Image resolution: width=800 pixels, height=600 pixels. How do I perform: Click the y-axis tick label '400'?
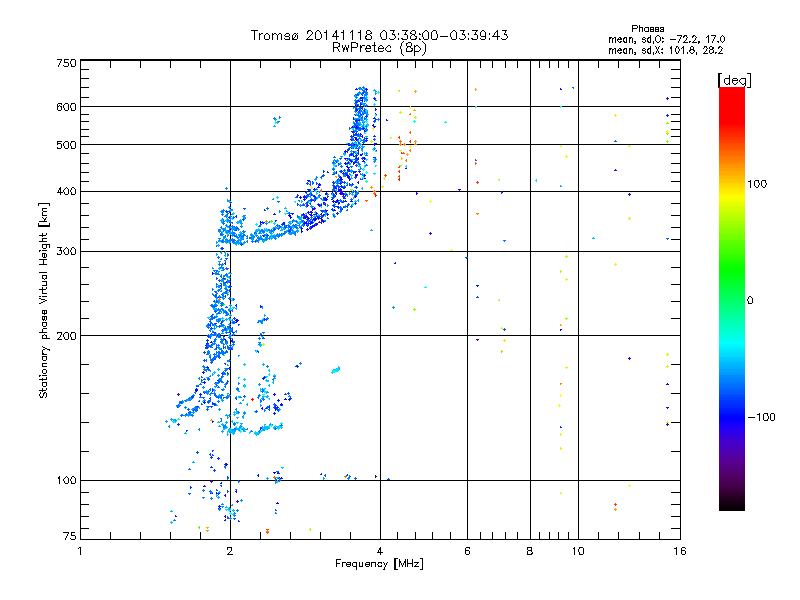66,191
